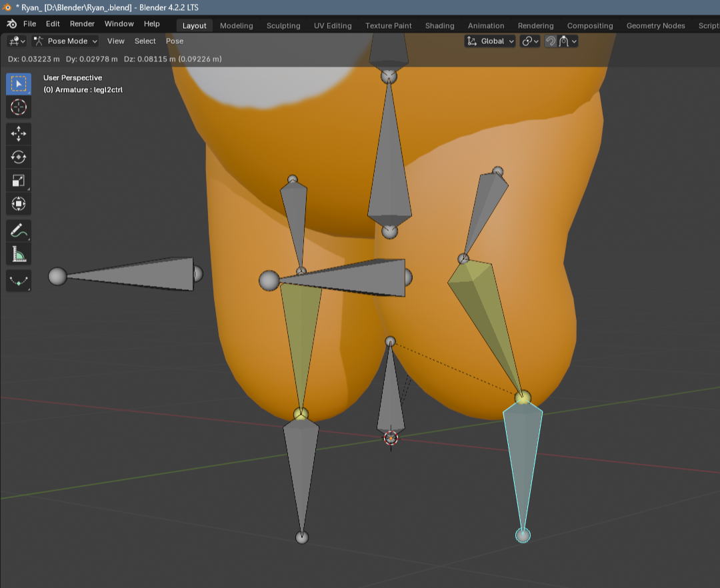Open the snapping options dropdown
This screenshot has height=588, width=720.
pos(567,41)
